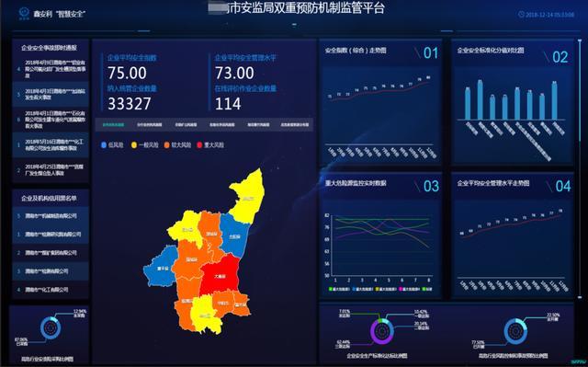
Task: Click the purple-blue donut chart ring
Action: click(x=382, y=331)
